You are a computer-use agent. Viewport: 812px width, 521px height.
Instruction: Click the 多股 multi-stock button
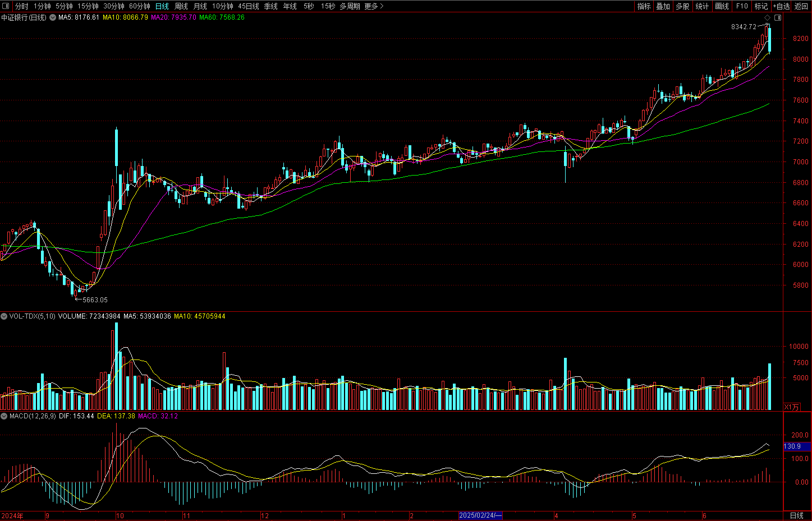click(682, 6)
